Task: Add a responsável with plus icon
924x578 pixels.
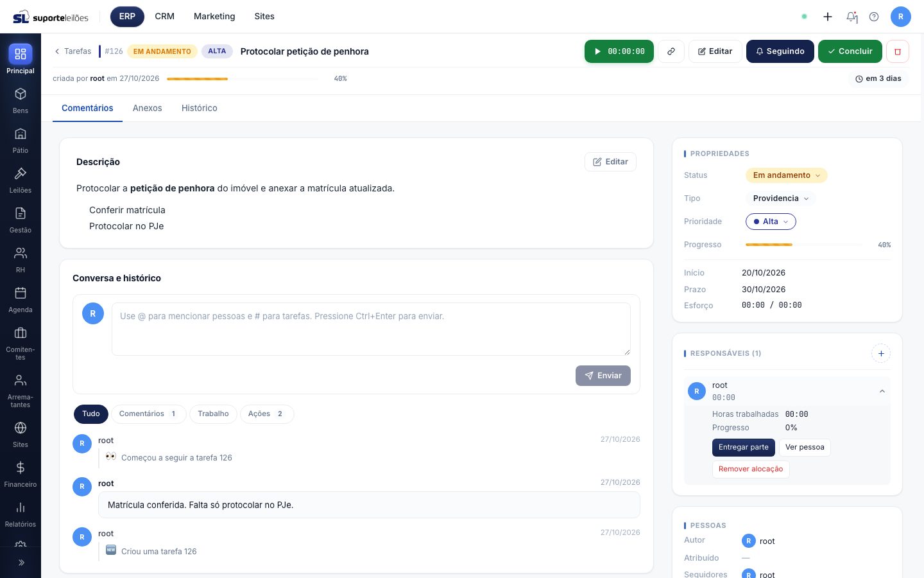Action: pyautogui.click(x=881, y=353)
